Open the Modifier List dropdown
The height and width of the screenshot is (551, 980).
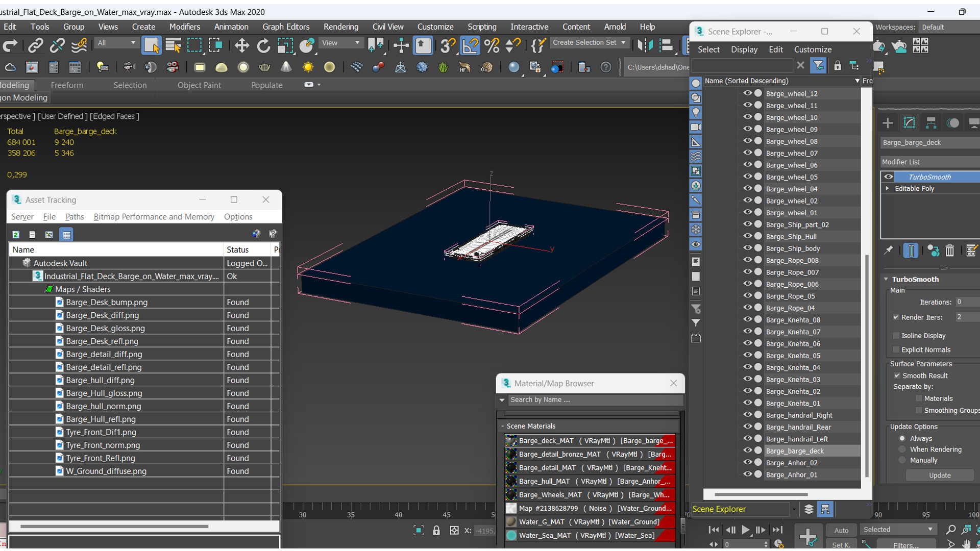(930, 162)
